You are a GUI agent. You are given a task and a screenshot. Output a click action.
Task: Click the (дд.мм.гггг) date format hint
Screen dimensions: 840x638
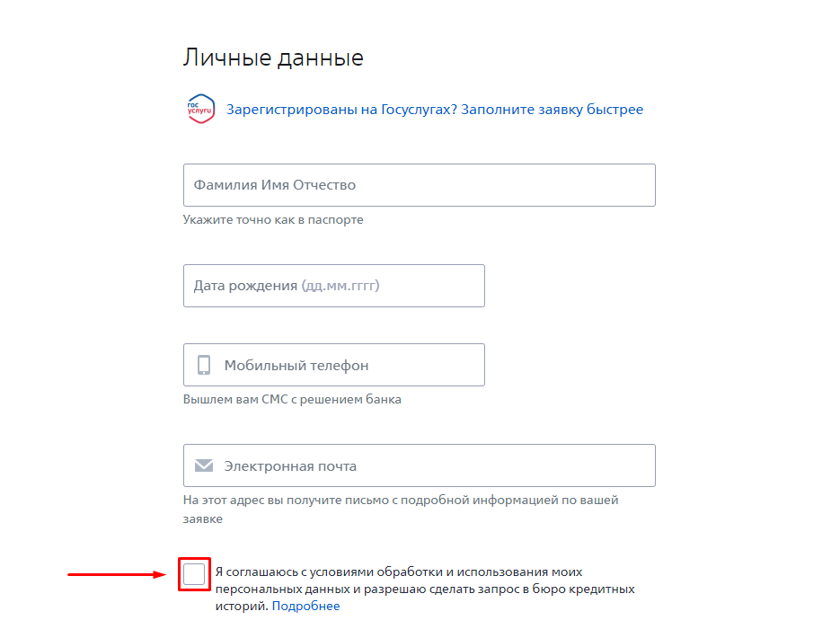pos(340,286)
